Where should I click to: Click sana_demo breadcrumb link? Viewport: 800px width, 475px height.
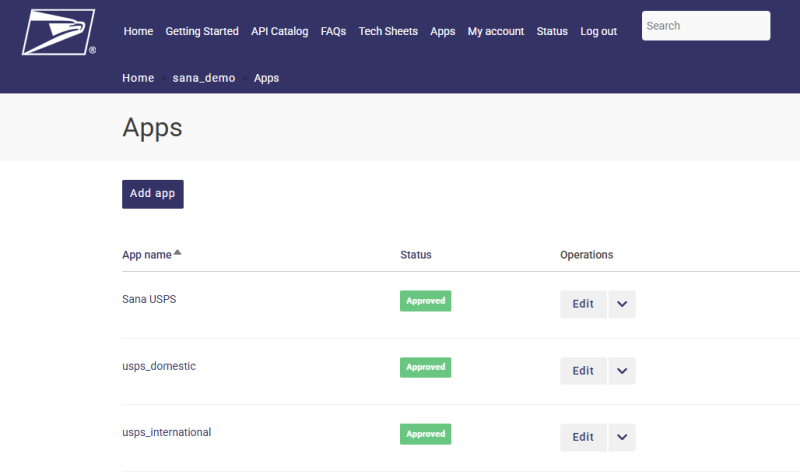[x=204, y=78]
